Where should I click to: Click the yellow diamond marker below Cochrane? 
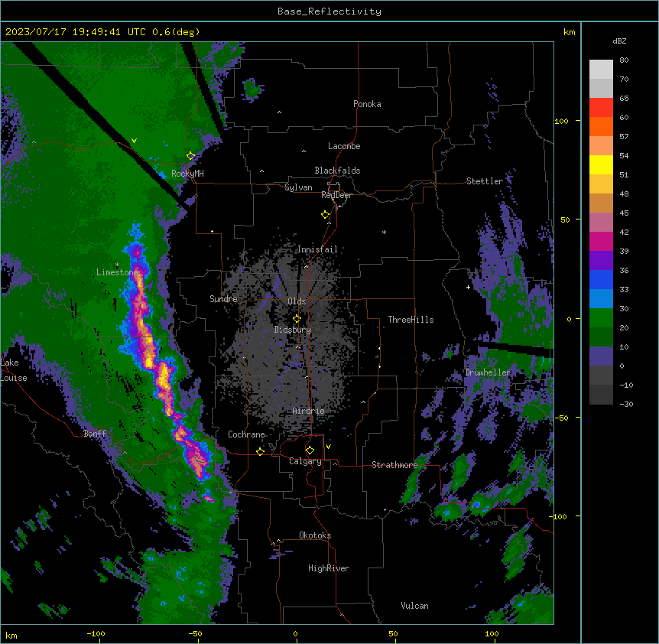coord(260,451)
